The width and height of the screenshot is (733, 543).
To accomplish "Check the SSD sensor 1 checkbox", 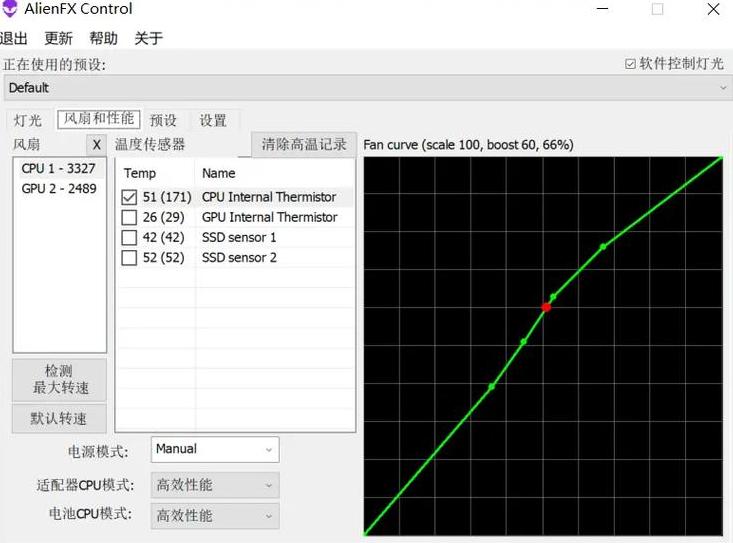I will coord(129,237).
